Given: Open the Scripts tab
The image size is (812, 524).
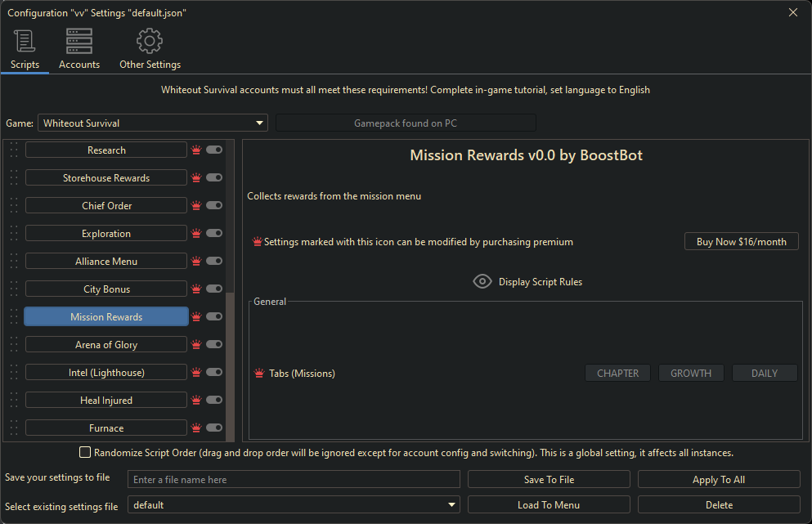Looking at the screenshot, I should (x=25, y=50).
